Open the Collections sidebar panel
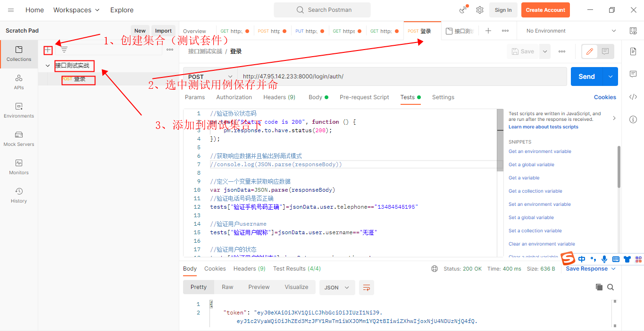Image resolution: width=644 pixels, height=331 pixels. tap(19, 54)
